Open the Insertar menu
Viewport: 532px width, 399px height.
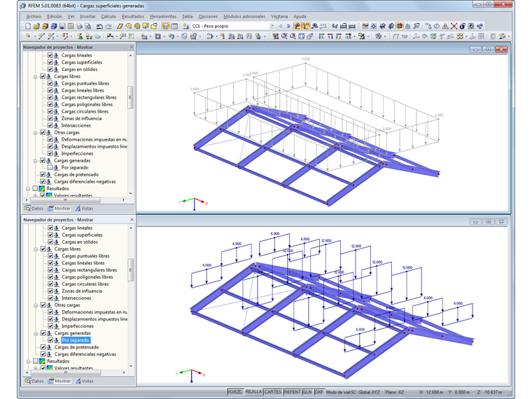87,16
